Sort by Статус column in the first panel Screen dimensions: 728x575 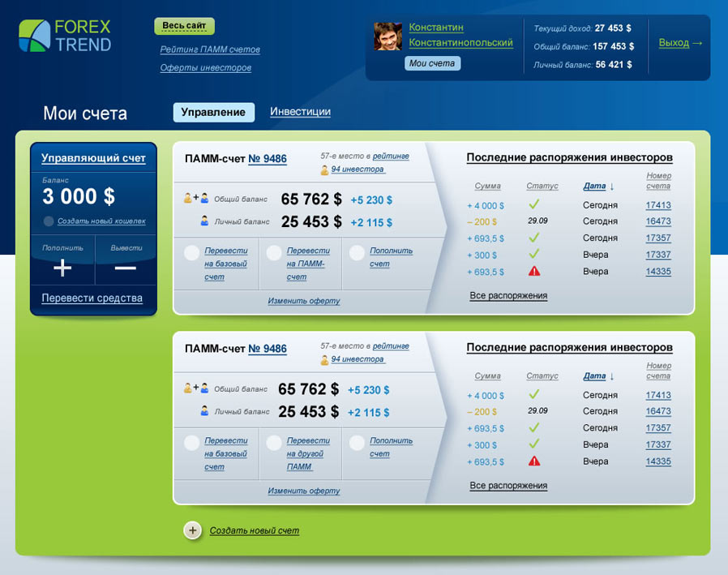542,186
